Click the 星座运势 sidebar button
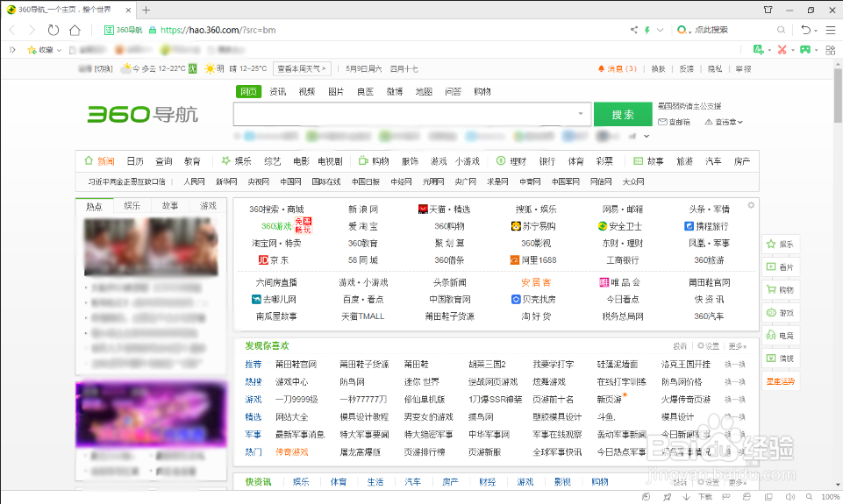The width and height of the screenshot is (843, 504). [x=781, y=381]
